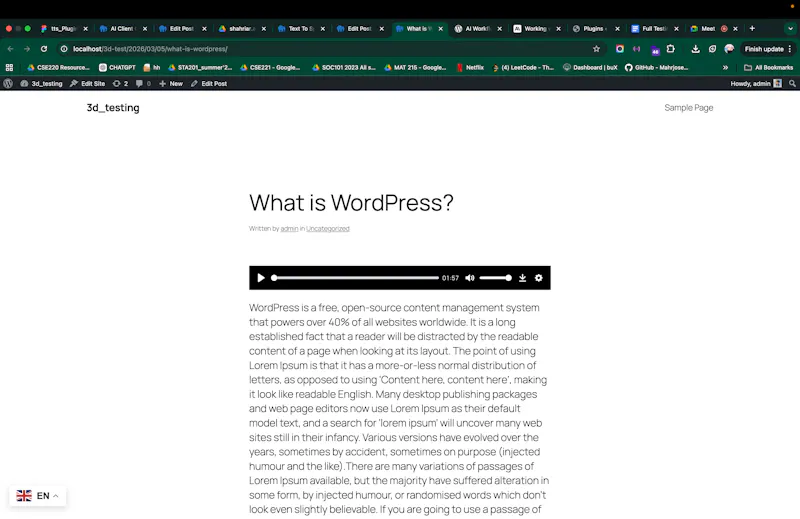The image size is (800, 519).
Task: Open the browser downloads icon
Action: coord(695,49)
